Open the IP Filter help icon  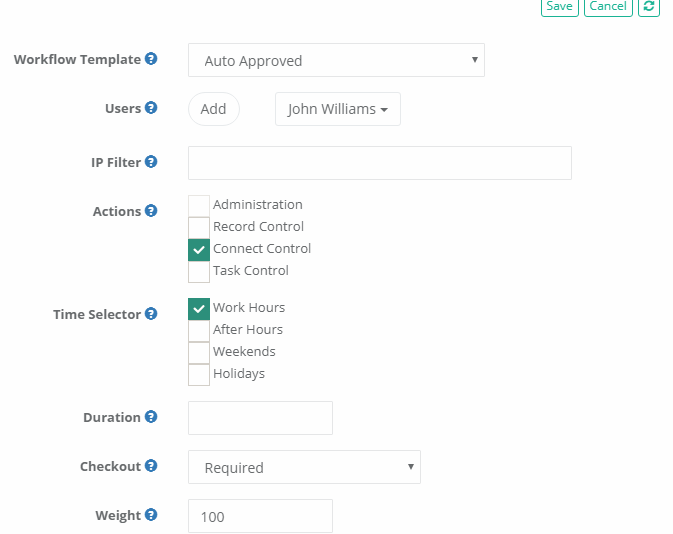[x=151, y=162]
